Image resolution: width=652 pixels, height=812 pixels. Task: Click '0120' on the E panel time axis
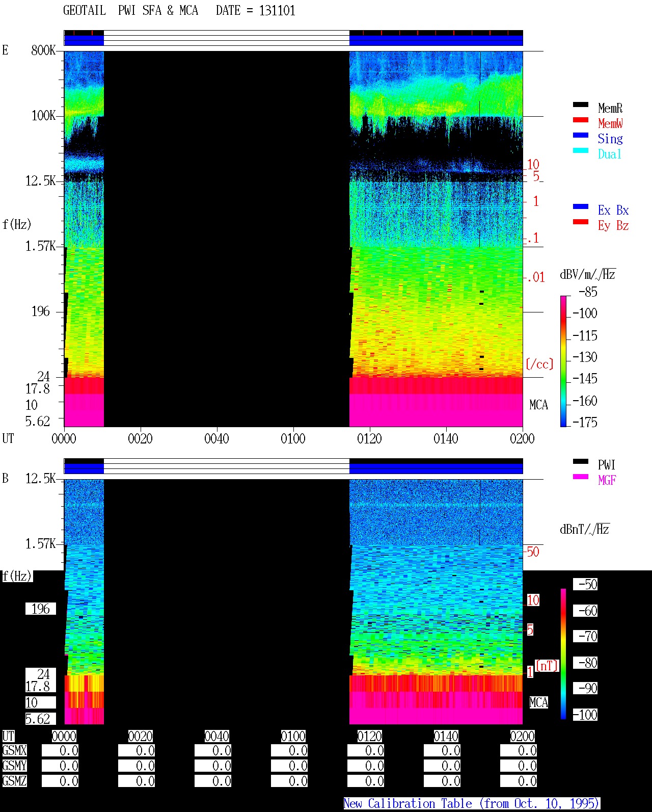tap(369, 438)
